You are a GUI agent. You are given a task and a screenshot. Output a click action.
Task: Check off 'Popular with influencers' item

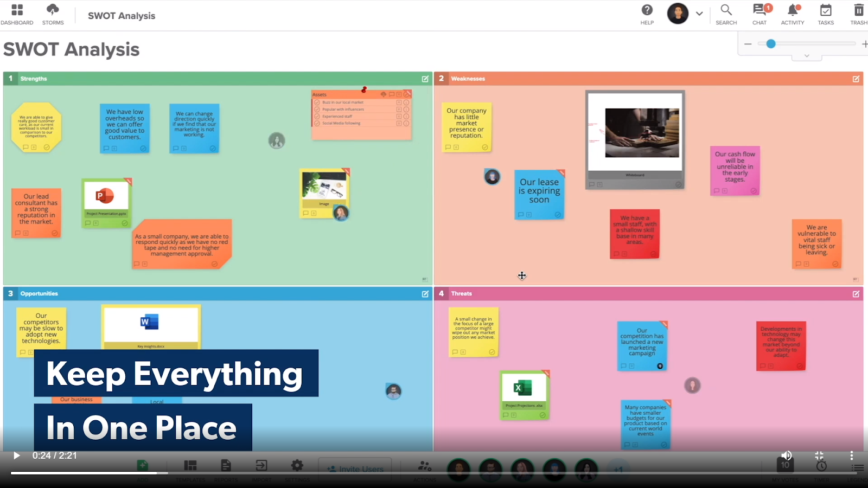(x=317, y=110)
